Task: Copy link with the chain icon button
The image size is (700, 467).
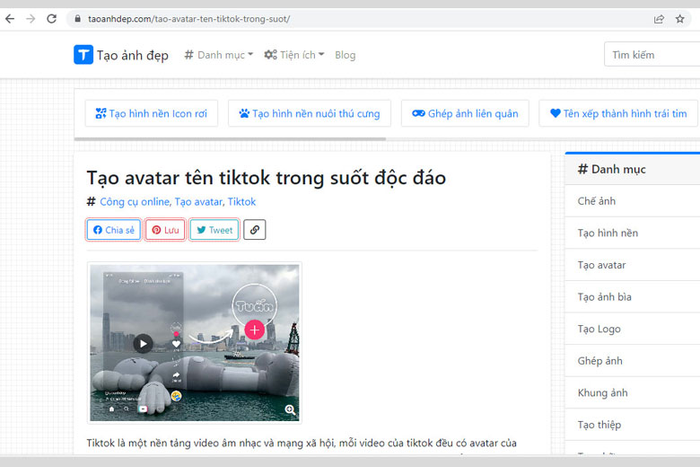Action: click(x=254, y=229)
